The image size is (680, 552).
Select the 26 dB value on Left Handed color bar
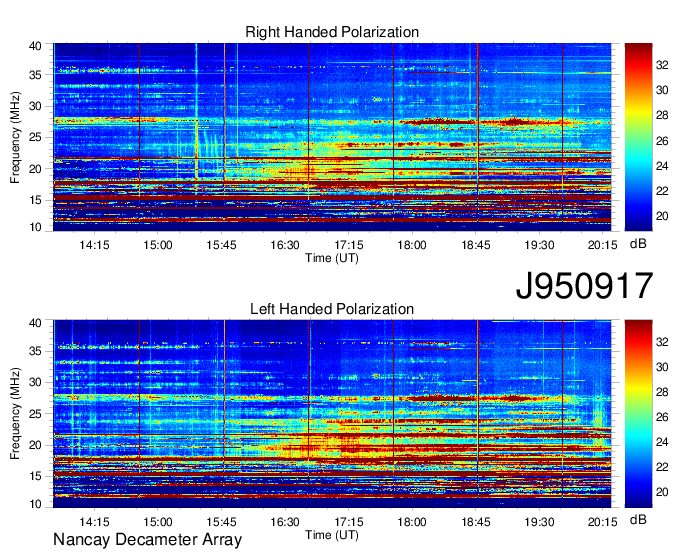(662, 417)
